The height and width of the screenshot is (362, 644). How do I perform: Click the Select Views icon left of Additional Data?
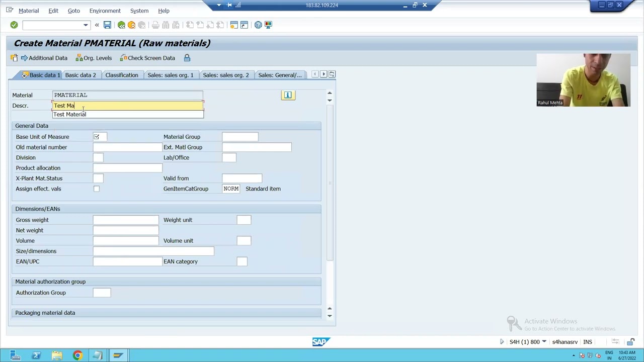pos(14,58)
